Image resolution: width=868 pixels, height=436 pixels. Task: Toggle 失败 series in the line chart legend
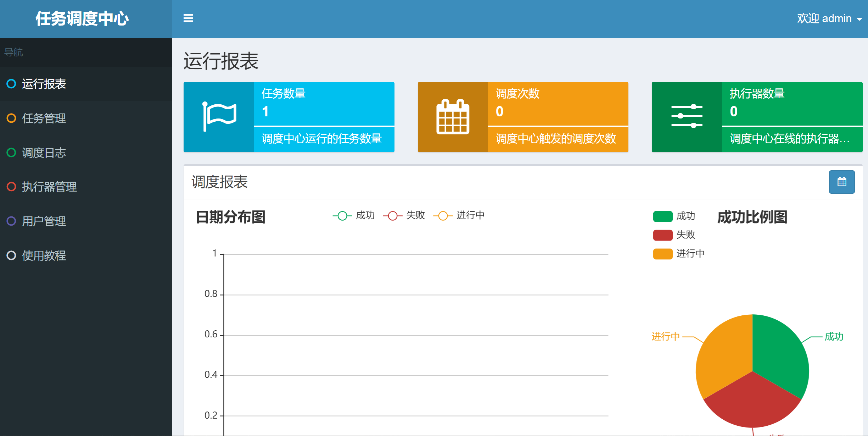[x=404, y=215]
